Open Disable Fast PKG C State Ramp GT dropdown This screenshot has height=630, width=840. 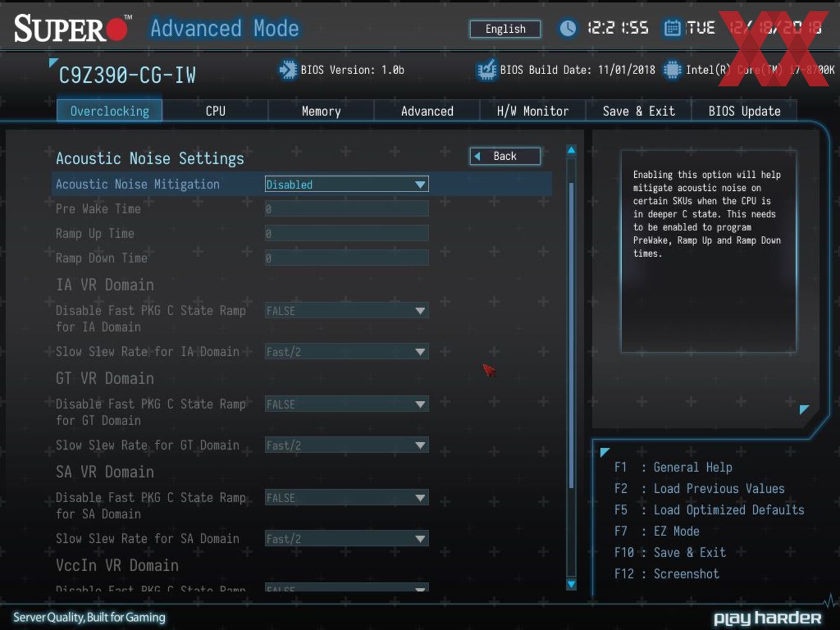[x=346, y=405]
